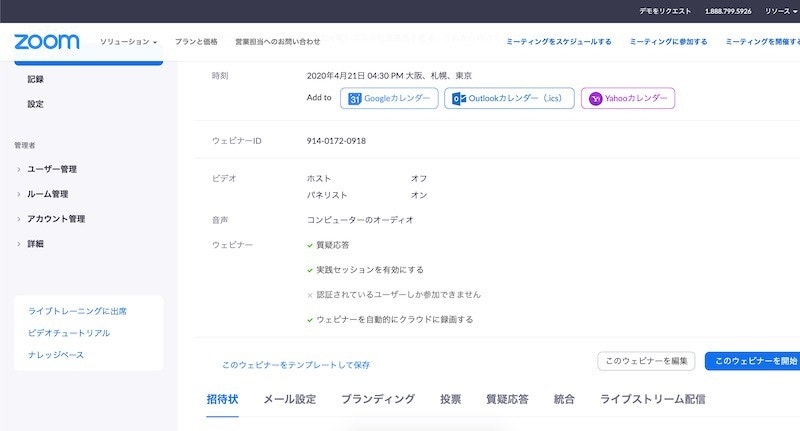The image size is (800, 431).
Task: Switch to the ブランディング tab
Action: pyautogui.click(x=378, y=399)
